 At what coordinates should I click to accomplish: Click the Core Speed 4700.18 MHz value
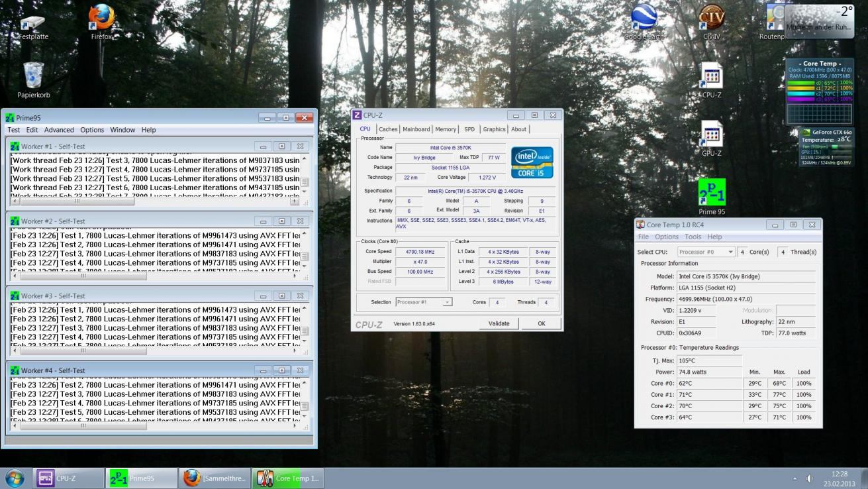(420, 252)
